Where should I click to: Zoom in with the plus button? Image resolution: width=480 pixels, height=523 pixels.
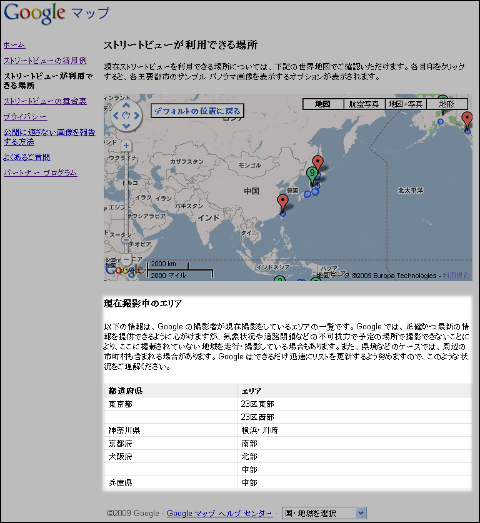(126, 145)
